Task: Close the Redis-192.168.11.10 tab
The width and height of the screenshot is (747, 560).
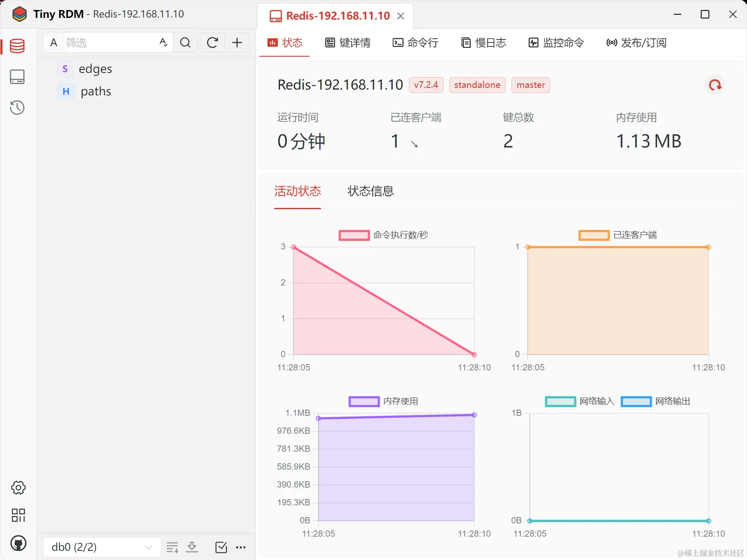Action: tap(401, 16)
